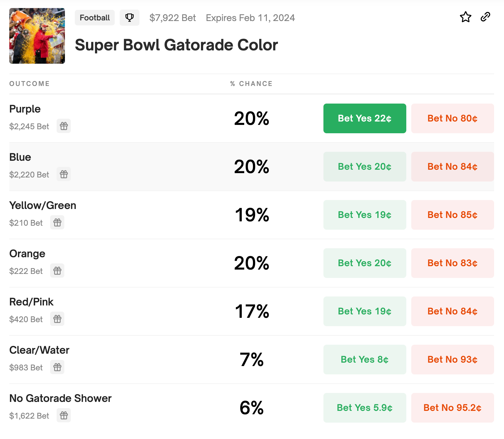Select Bet No 83¢ for Orange
The height and width of the screenshot is (439, 504).
[452, 263]
